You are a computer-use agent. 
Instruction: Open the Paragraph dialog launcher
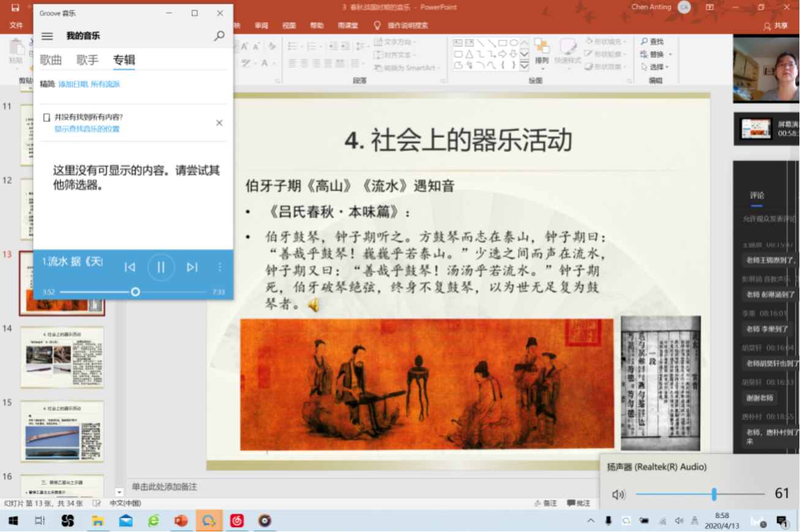click(x=444, y=81)
